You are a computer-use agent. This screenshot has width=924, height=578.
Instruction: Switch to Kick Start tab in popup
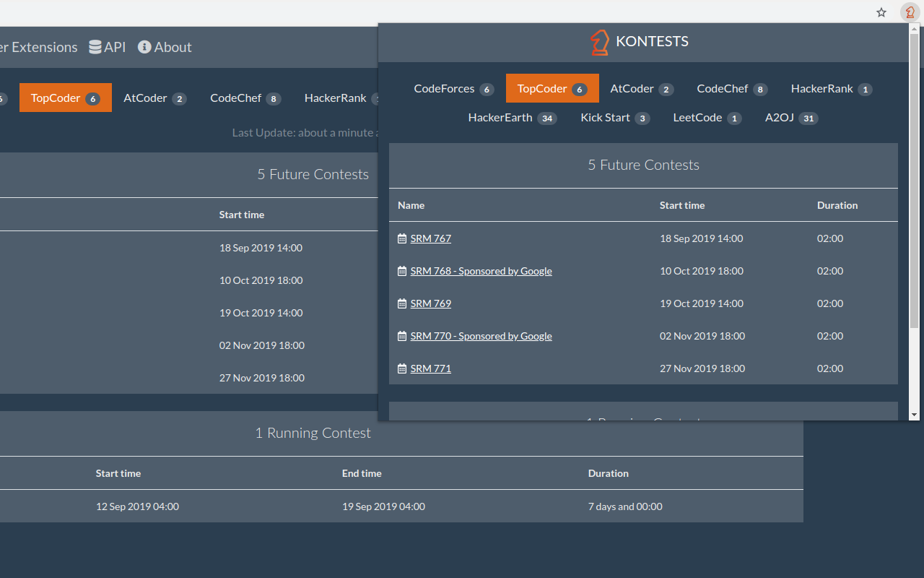pos(615,117)
